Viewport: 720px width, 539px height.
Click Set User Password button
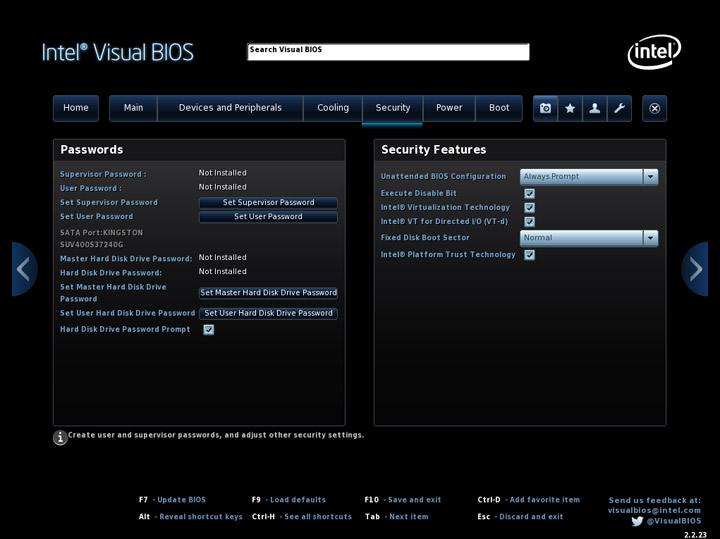268,217
